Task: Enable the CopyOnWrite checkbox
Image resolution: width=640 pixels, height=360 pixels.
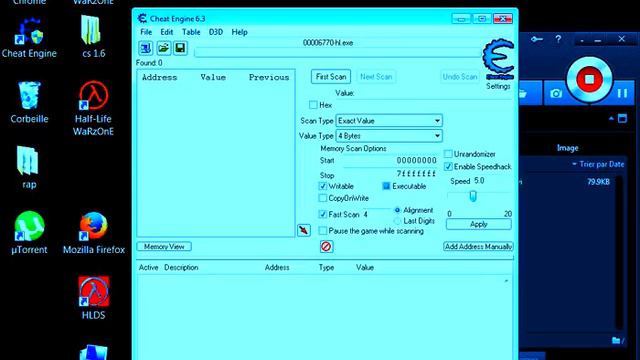Action: [322, 198]
